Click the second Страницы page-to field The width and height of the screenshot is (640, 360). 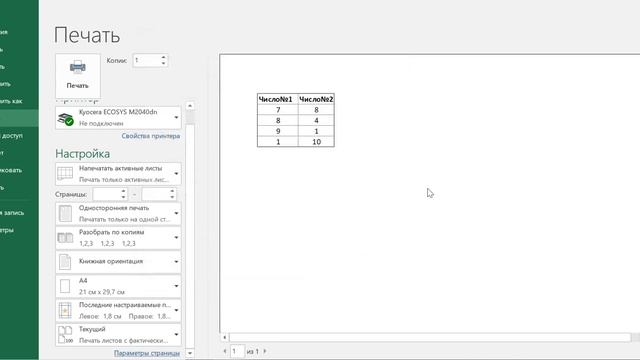(x=156, y=194)
